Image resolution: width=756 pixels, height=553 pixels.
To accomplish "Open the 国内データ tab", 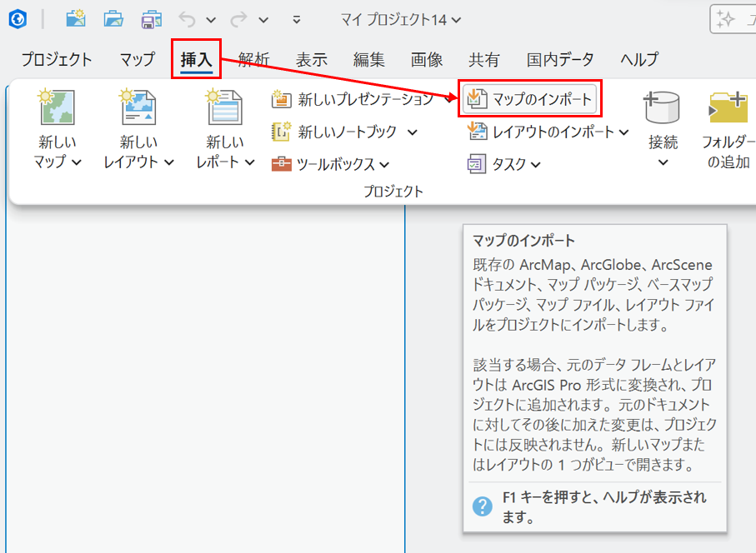I will pos(560,59).
